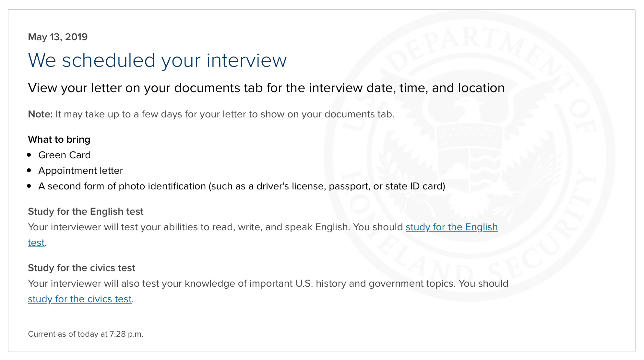Click the "Study for the English test" heading
Viewport: 644px width, 360px height.
pyautogui.click(x=86, y=211)
